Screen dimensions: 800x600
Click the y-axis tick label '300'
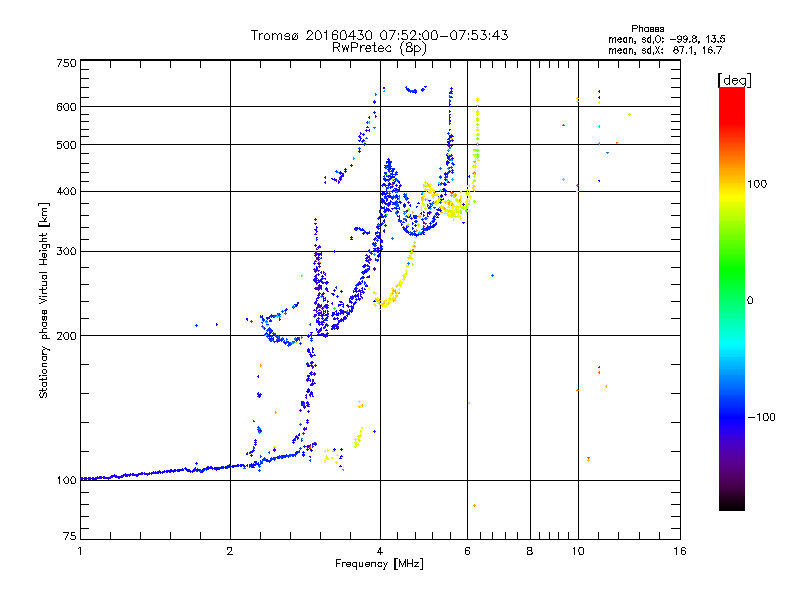66,252
